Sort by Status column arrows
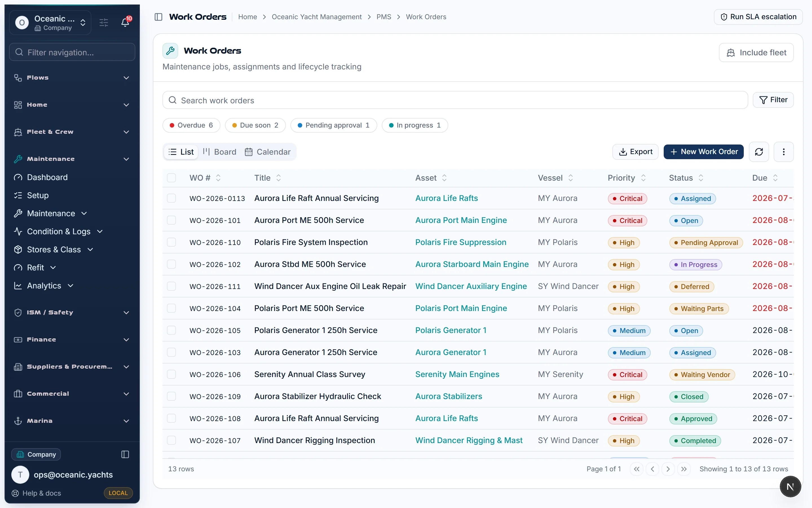812x508 pixels. 701,178
